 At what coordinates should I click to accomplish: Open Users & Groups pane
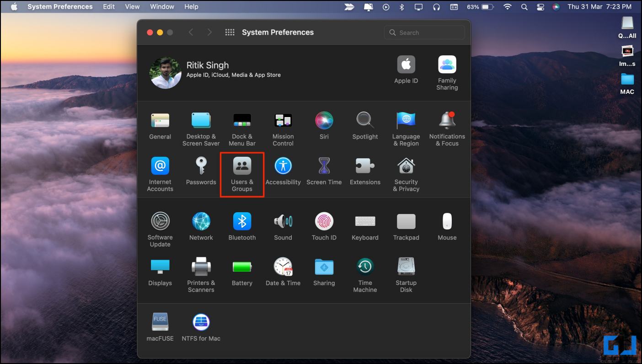pos(242,175)
